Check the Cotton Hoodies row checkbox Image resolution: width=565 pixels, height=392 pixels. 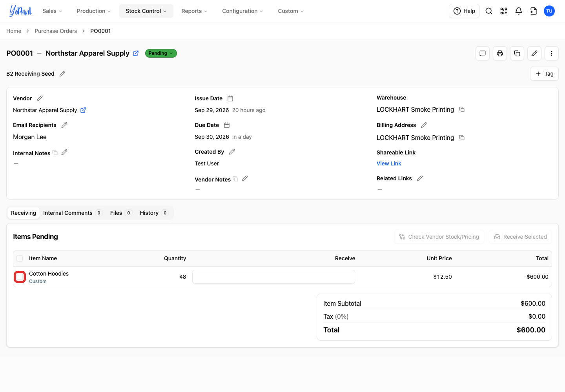(20, 277)
